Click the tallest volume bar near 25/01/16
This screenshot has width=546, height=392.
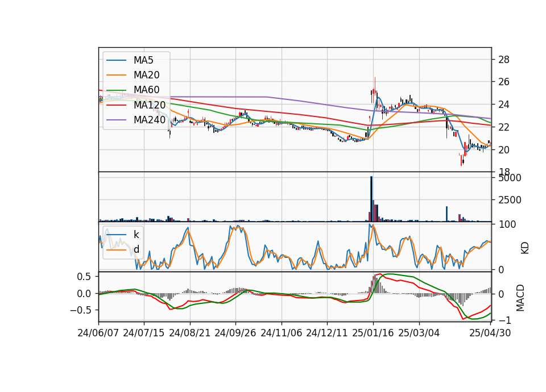pos(371,199)
